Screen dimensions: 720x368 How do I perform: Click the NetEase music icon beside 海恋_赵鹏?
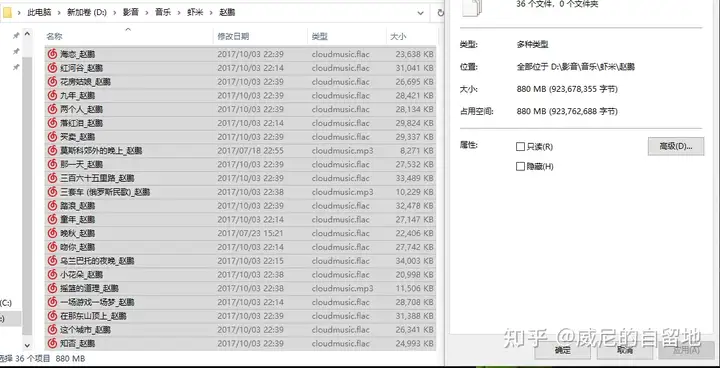click(52, 54)
